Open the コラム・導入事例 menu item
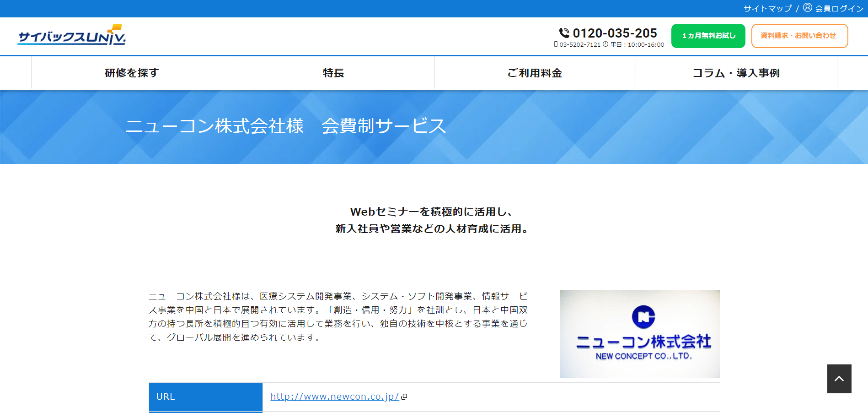 tap(736, 73)
